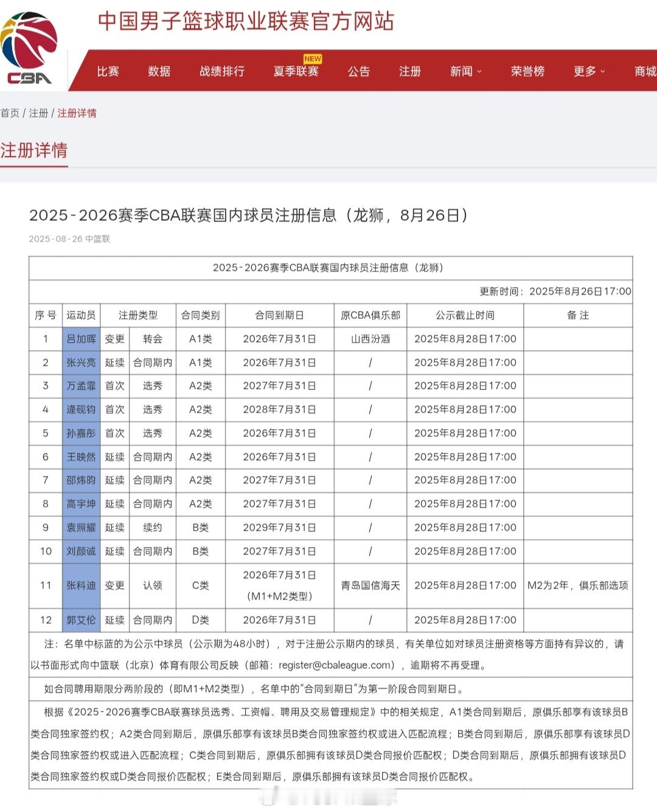This screenshot has width=657, height=812.
Task: Click the NEW badge above 夏季联赛
Action: 313,59
